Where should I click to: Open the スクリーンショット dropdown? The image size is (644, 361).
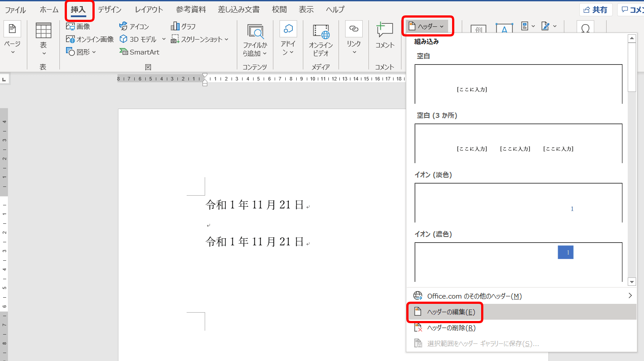click(x=200, y=39)
